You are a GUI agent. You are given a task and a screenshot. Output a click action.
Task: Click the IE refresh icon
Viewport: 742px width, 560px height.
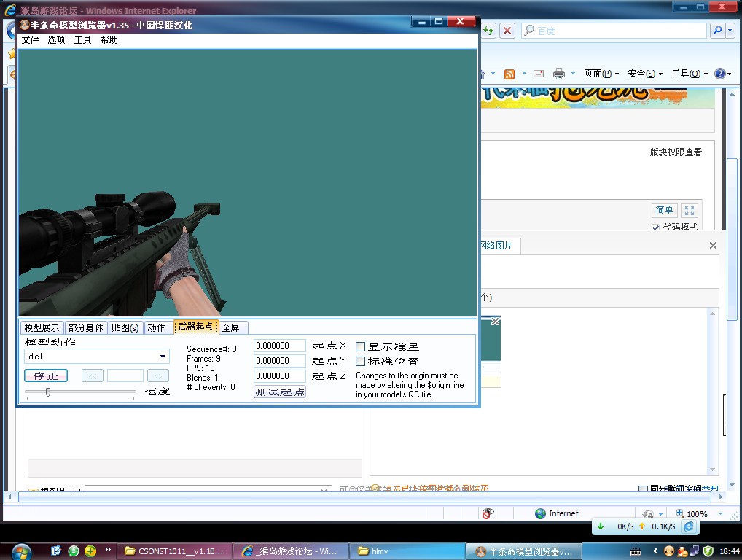[x=489, y=31]
